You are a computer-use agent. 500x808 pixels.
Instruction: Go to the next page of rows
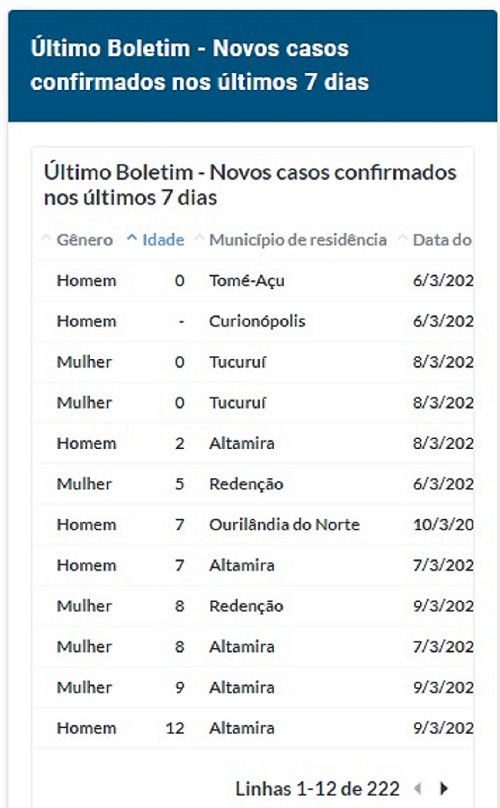(x=443, y=788)
